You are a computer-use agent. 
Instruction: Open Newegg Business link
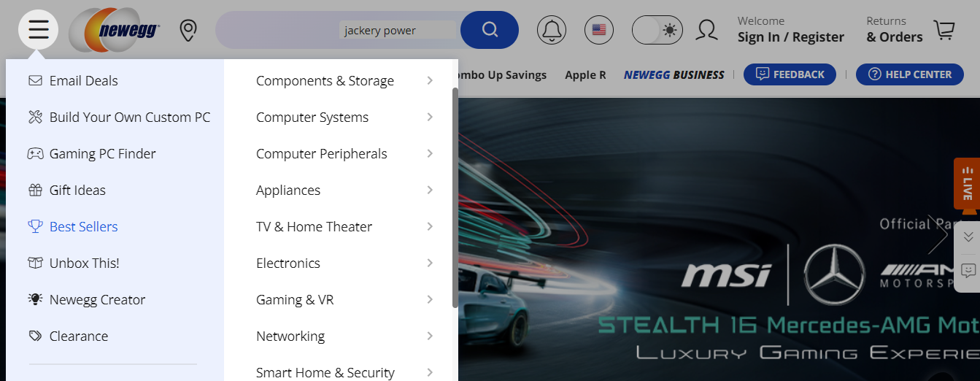[674, 74]
